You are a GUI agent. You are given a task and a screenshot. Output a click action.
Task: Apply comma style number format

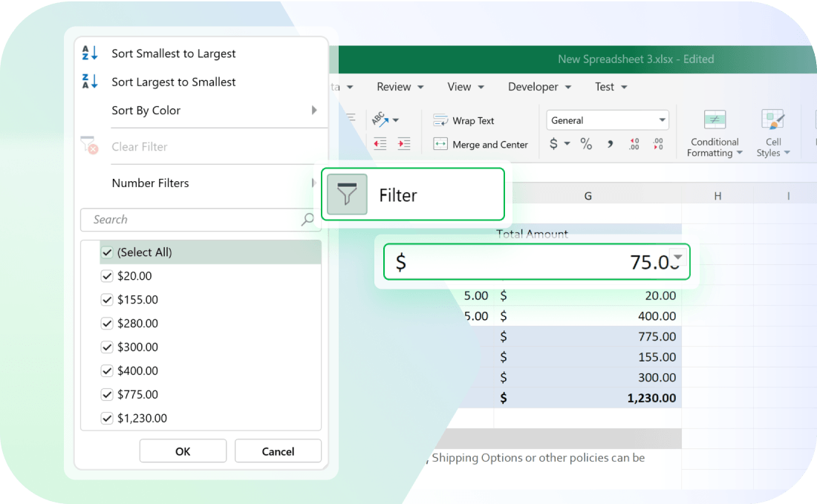(610, 144)
